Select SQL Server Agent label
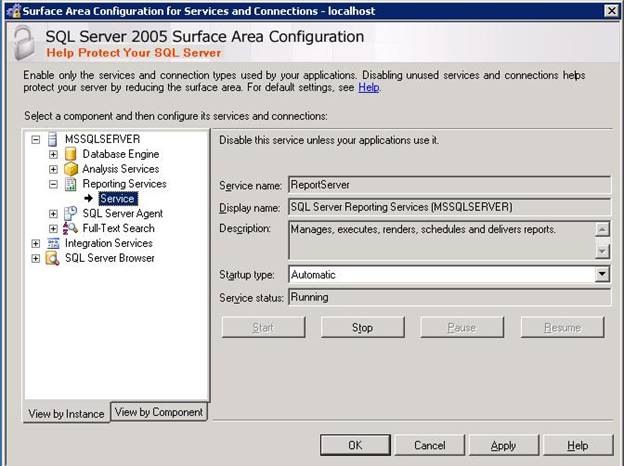Viewport: 624px width, 466px height. pyautogui.click(x=123, y=214)
